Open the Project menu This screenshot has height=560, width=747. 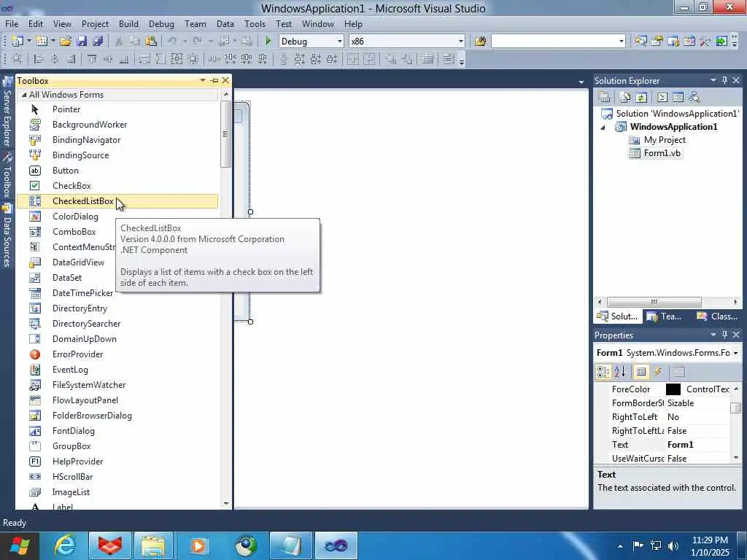tap(95, 24)
